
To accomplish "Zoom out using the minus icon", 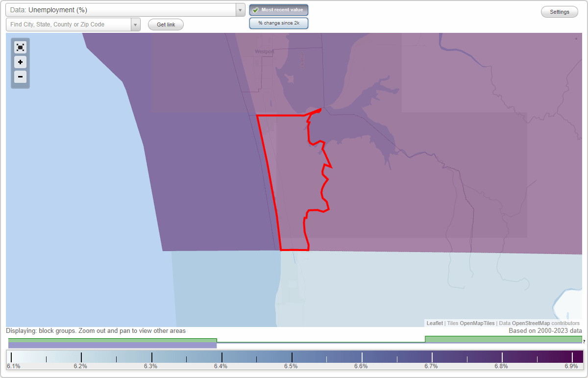I will pos(20,77).
